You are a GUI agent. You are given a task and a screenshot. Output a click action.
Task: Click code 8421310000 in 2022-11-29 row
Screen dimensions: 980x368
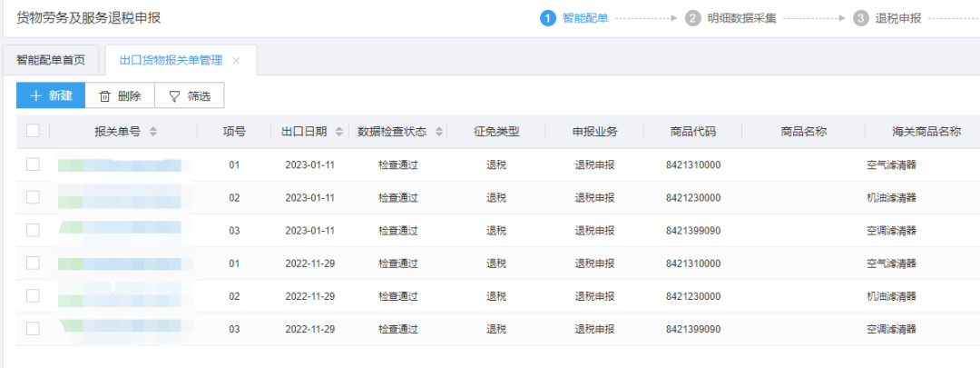click(693, 264)
